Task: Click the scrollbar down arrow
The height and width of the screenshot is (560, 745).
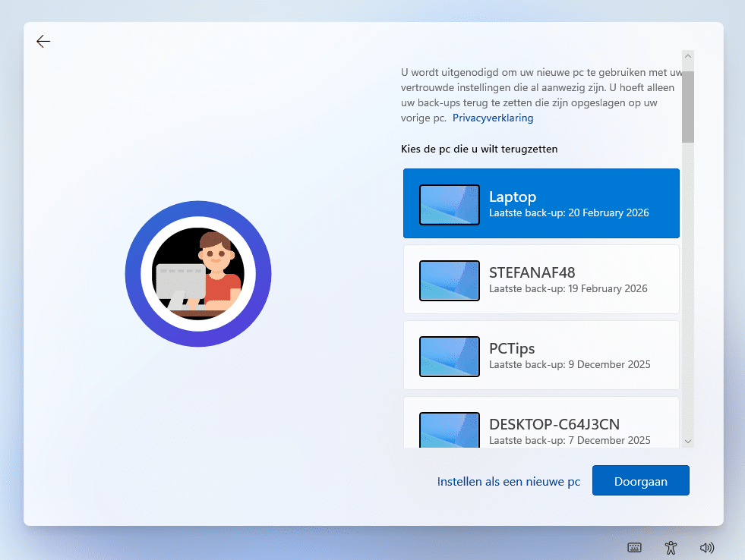Action: point(688,440)
